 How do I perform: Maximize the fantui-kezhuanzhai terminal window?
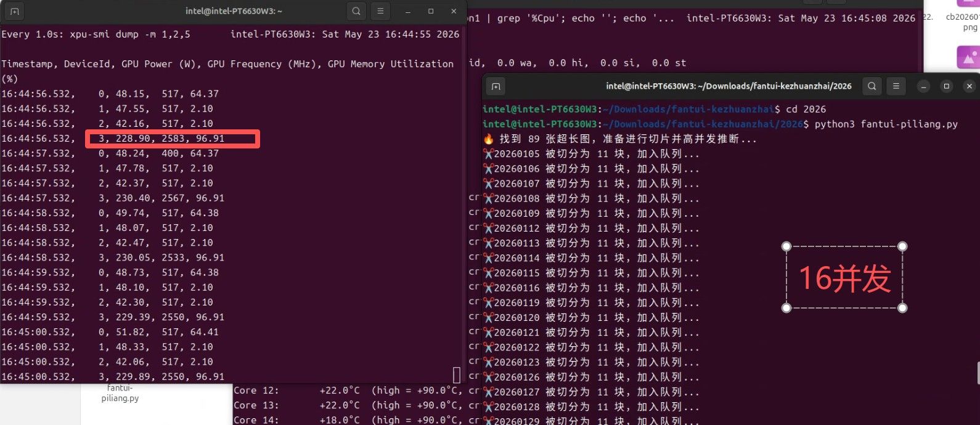pos(947,86)
